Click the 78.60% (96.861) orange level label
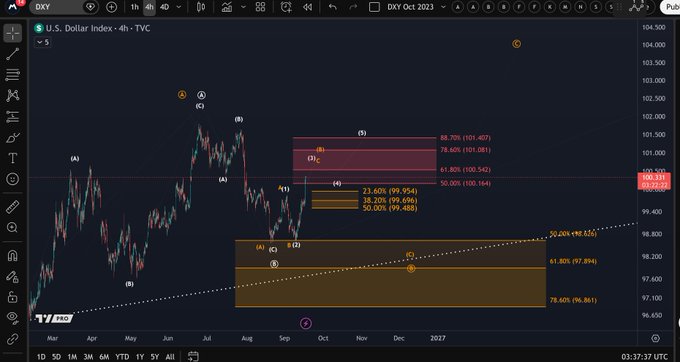This screenshot has height=362, width=680. click(573, 300)
